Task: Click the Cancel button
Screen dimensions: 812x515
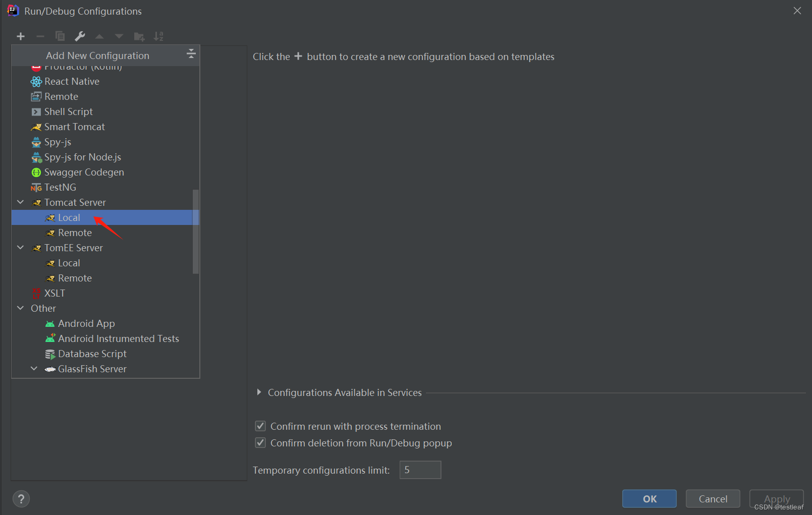Action: click(x=713, y=499)
